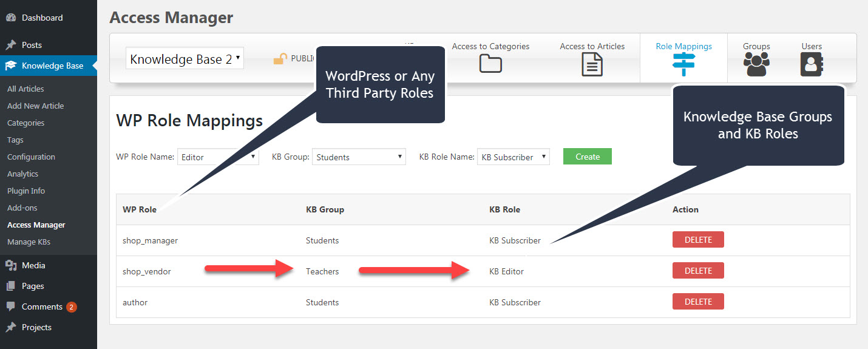This screenshot has height=349, width=868.
Task: Open Plugin Info
Action: 26,191
